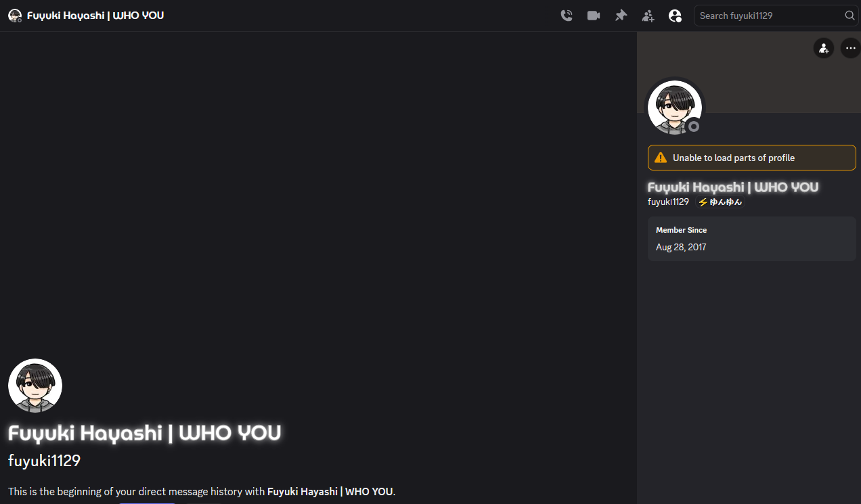861x504 pixels.
Task: Open avatar in the profile side panel
Action: (x=674, y=108)
